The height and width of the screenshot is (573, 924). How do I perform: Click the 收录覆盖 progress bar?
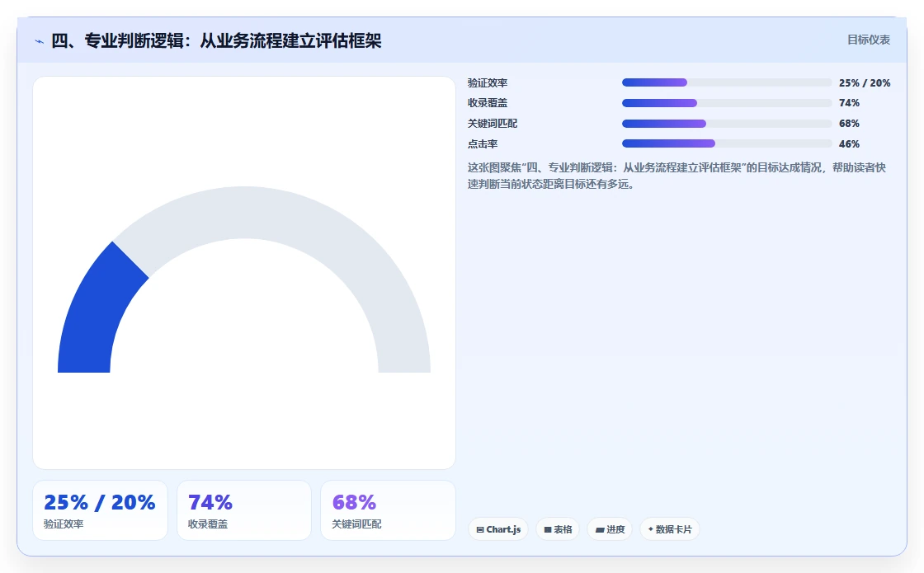(x=727, y=103)
